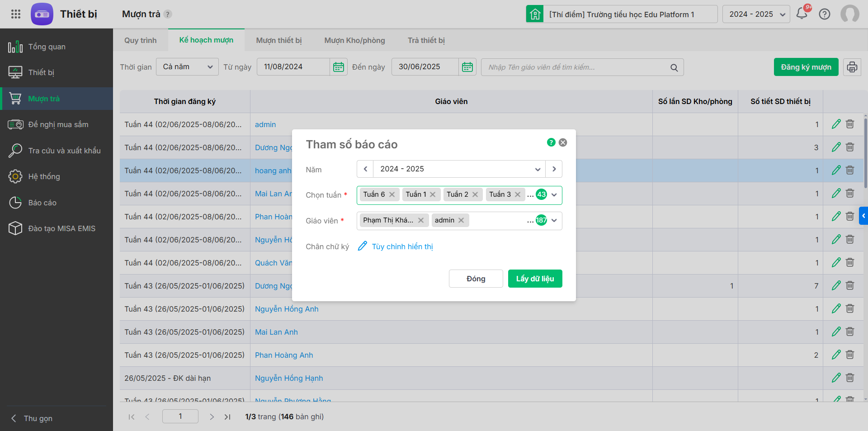868x431 pixels.
Task: Click the Đóng button
Action: [x=476, y=279]
